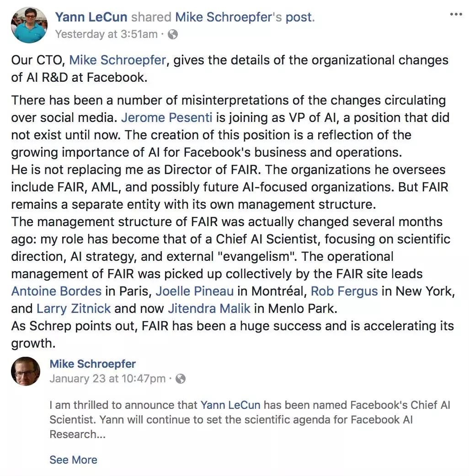Click the Larry Zitnick link
This screenshot has width=469, height=476.
pos(74,308)
